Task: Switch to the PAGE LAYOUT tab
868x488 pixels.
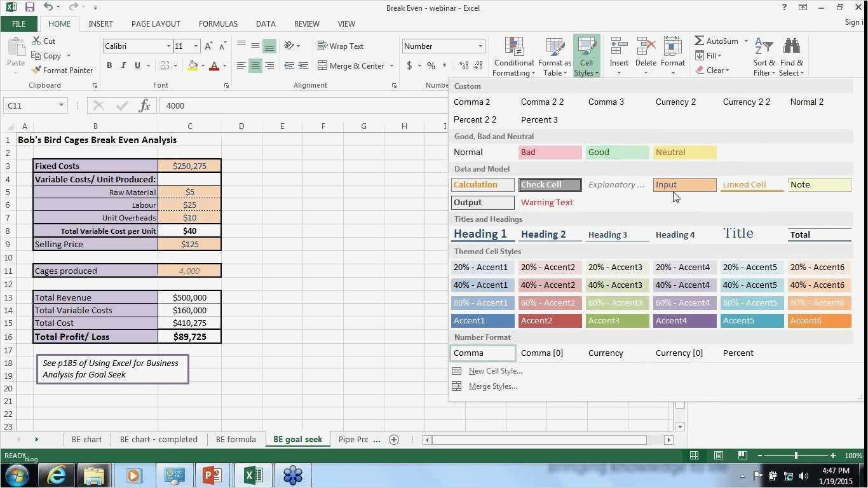Action: pyautogui.click(x=156, y=24)
